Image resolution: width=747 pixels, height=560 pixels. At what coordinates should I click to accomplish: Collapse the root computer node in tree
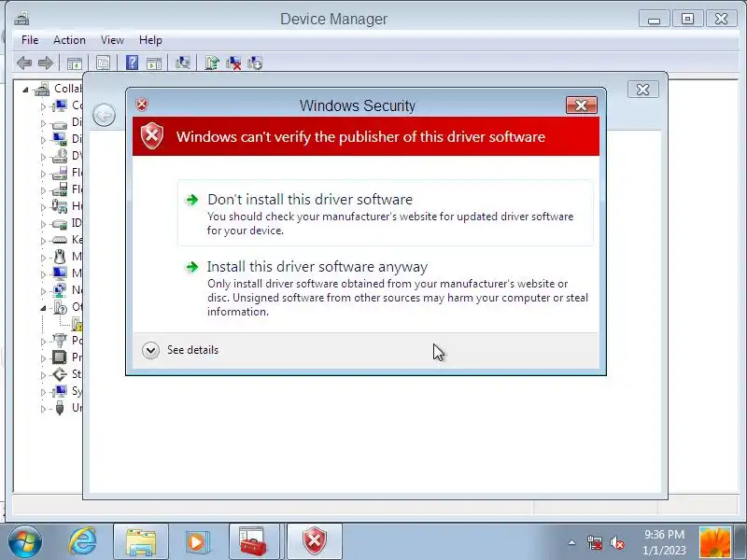[x=25, y=90]
